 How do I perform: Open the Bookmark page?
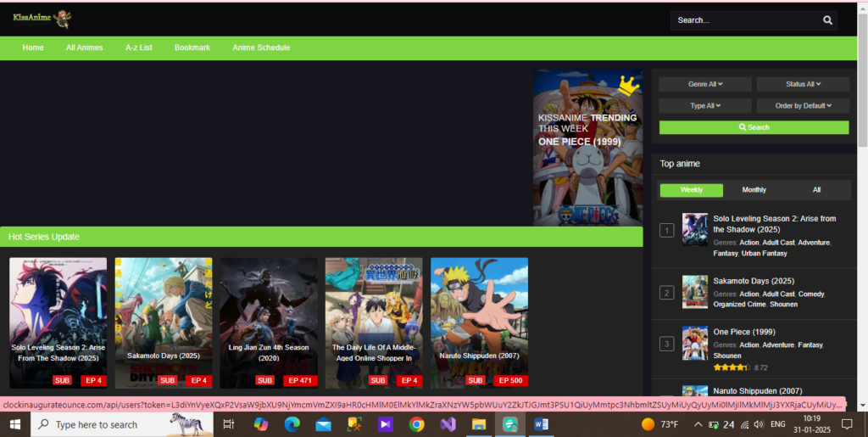pos(192,48)
